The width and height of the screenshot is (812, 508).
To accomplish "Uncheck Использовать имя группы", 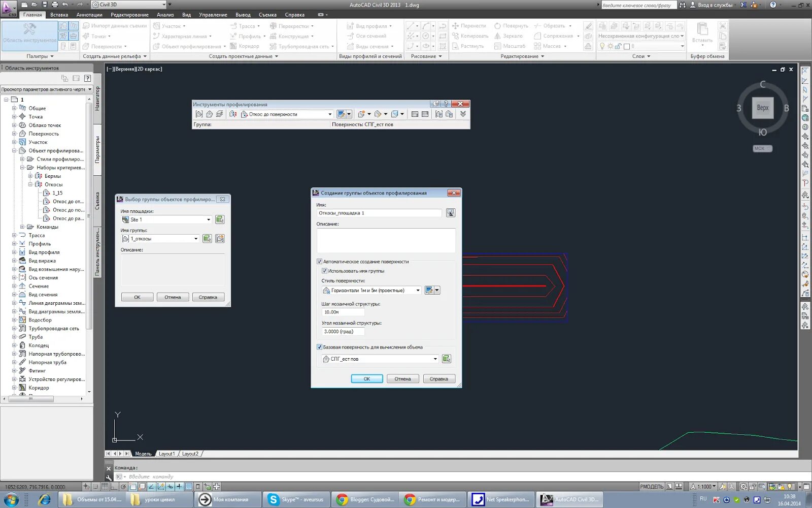I will [325, 271].
